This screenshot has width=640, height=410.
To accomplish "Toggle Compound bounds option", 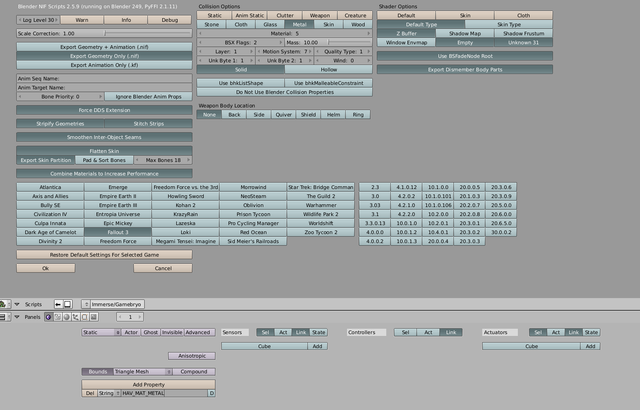I will click(194, 372).
